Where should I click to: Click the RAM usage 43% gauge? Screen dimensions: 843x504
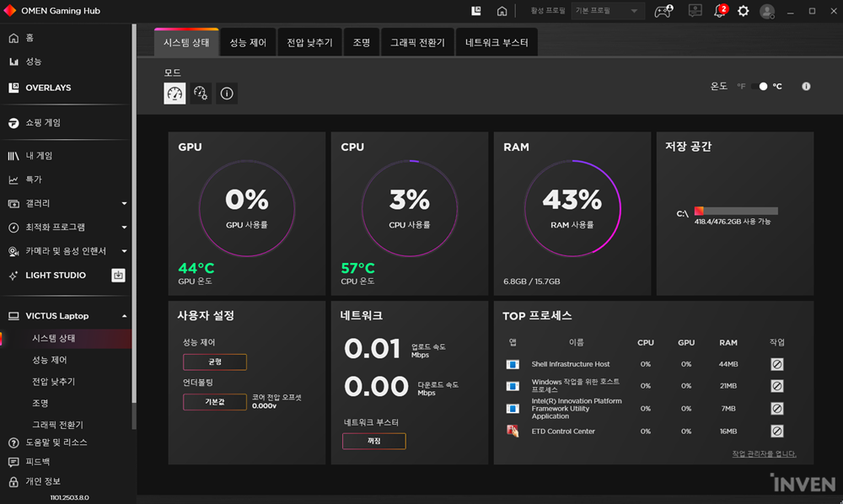(x=572, y=208)
